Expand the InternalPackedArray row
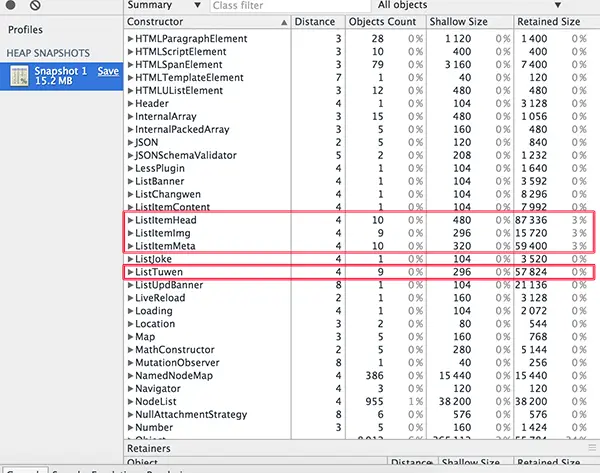The height and width of the screenshot is (473, 600). click(130, 130)
